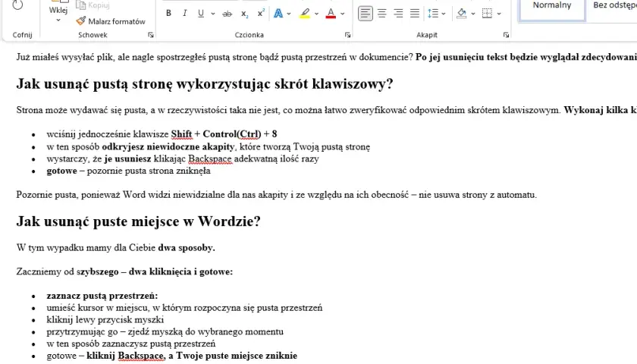The width and height of the screenshot is (637, 364).
Task: Align text right
Action: [x=398, y=14]
